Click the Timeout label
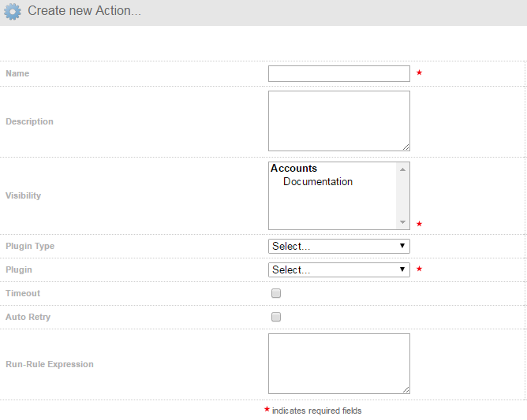The height and width of the screenshot is (420, 527). (x=23, y=293)
